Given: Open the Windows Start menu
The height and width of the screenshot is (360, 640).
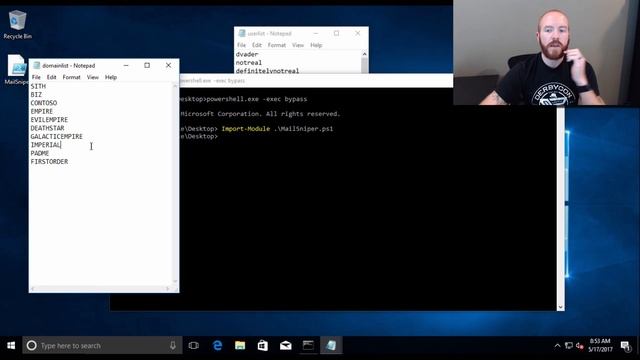Looking at the screenshot, I should tap(11, 346).
